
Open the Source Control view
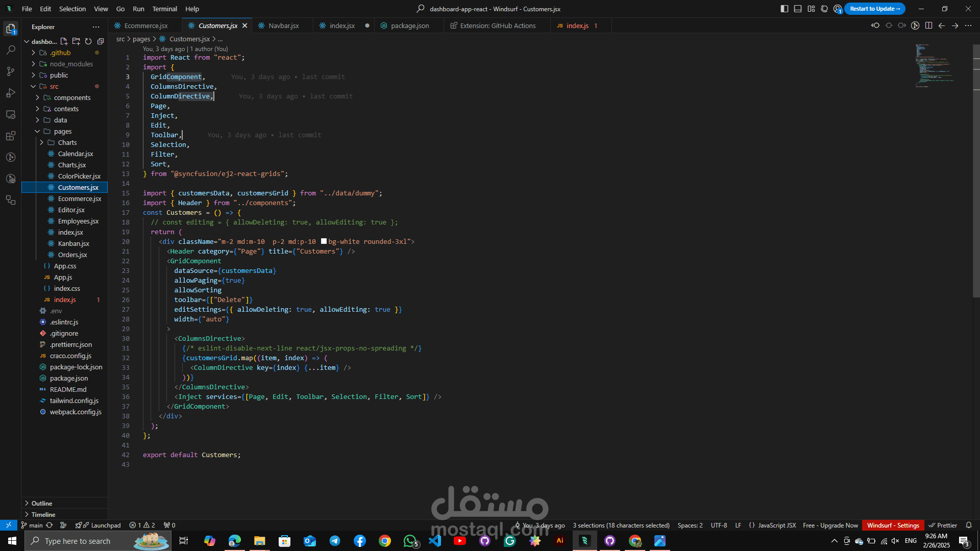pos(11,71)
